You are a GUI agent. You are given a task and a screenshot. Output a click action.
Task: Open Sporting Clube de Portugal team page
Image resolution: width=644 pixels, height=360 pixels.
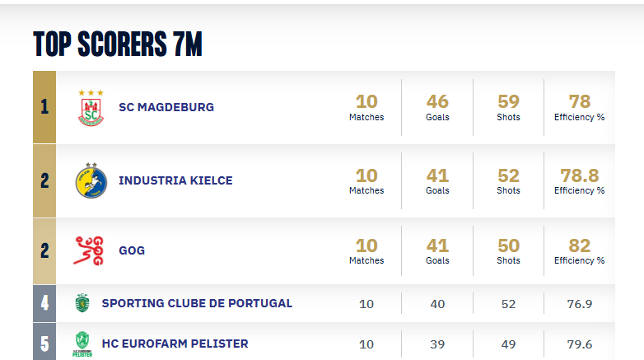tap(197, 303)
